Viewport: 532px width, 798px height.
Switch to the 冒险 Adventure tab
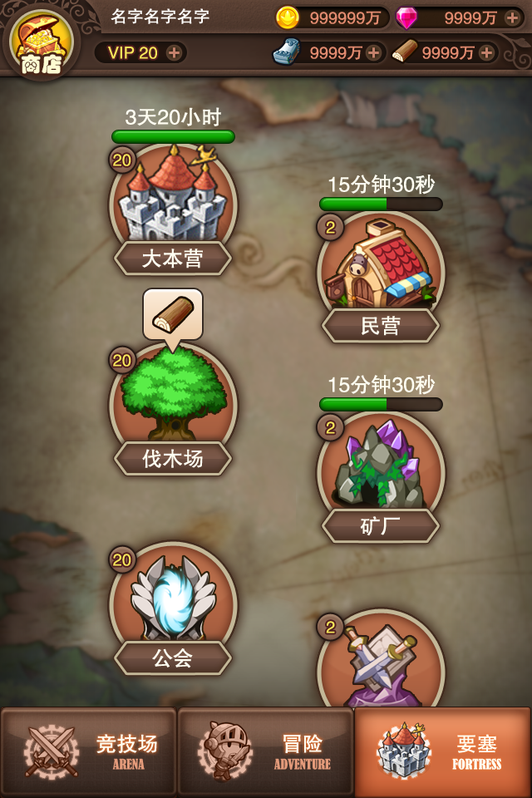coord(265,751)
